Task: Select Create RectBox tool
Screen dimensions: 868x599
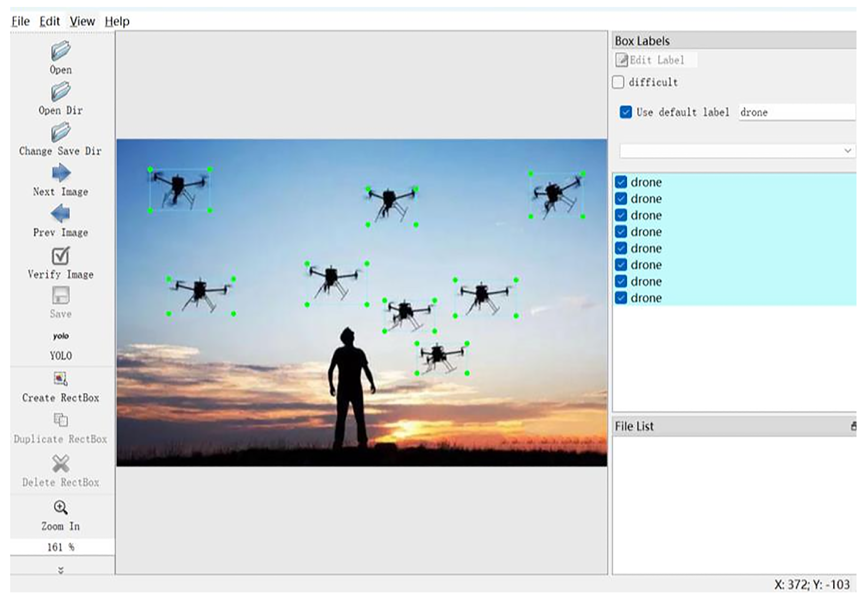Action: pos(60,379)
